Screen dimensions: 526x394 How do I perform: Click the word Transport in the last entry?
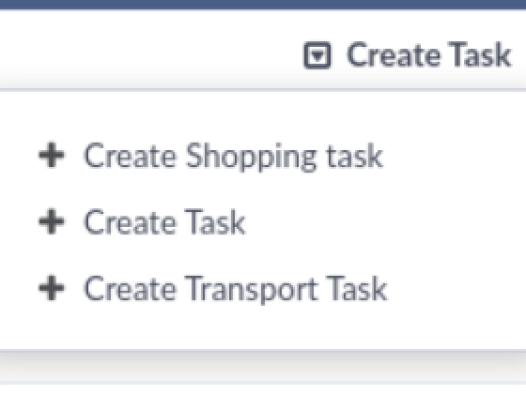click(251, 289)
